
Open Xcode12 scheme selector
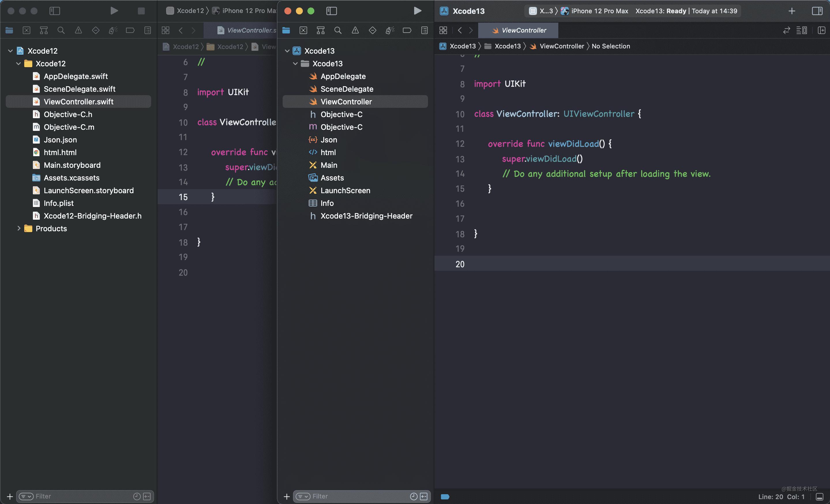point(185,11)
